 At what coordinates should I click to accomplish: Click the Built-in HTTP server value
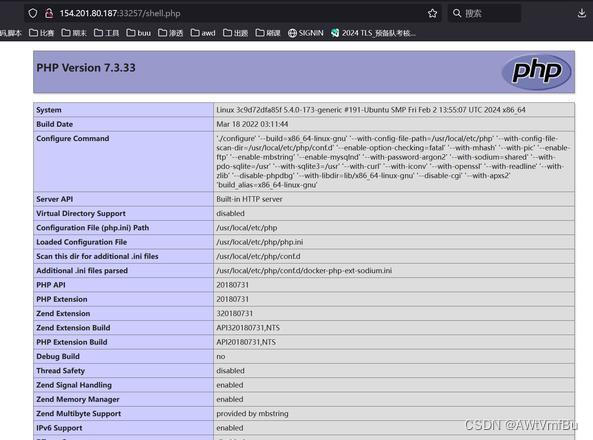(249, 199)
